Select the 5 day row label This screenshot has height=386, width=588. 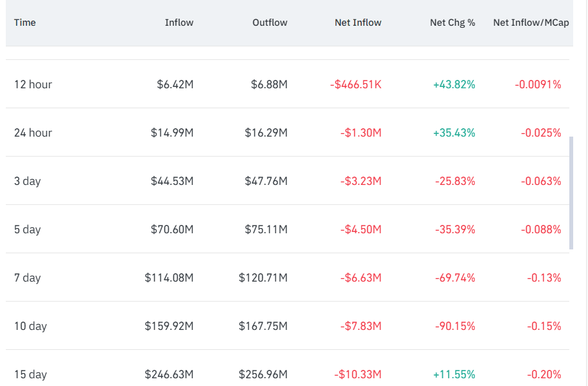point(27,229)
